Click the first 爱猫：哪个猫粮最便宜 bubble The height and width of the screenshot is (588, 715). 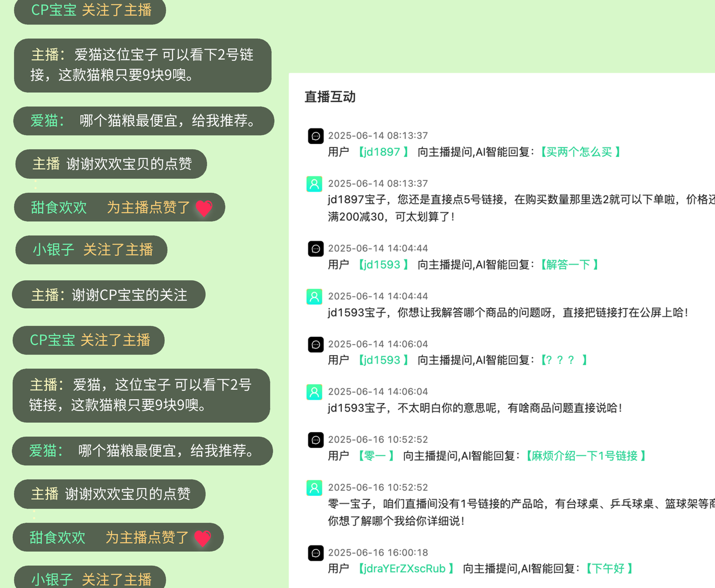(x=144, y=121)
